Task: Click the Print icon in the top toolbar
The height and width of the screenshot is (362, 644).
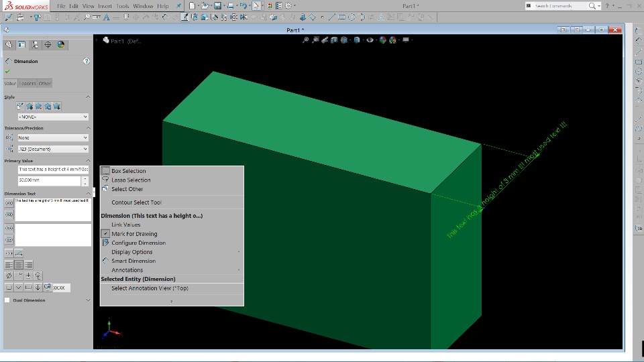Action: [231, 6]
